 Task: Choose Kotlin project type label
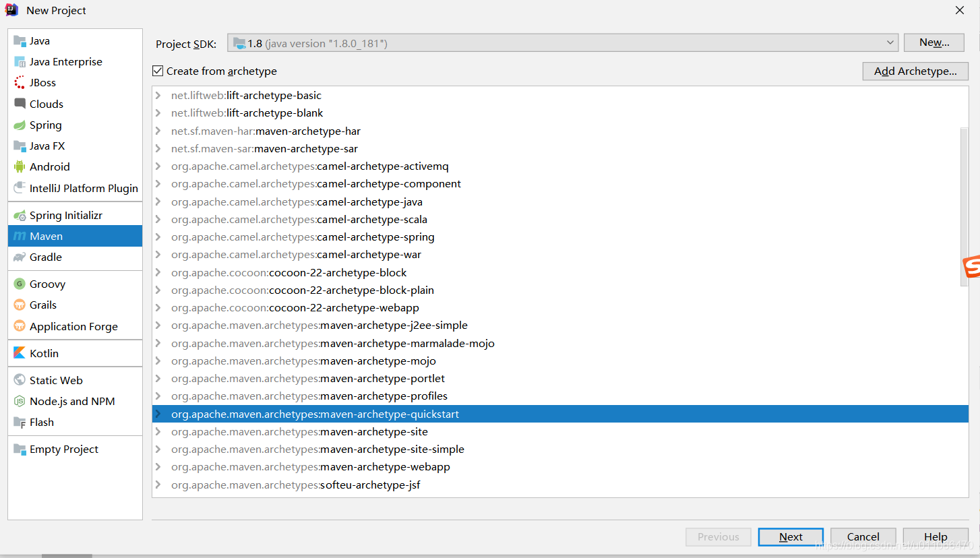[x=44, y=353]
